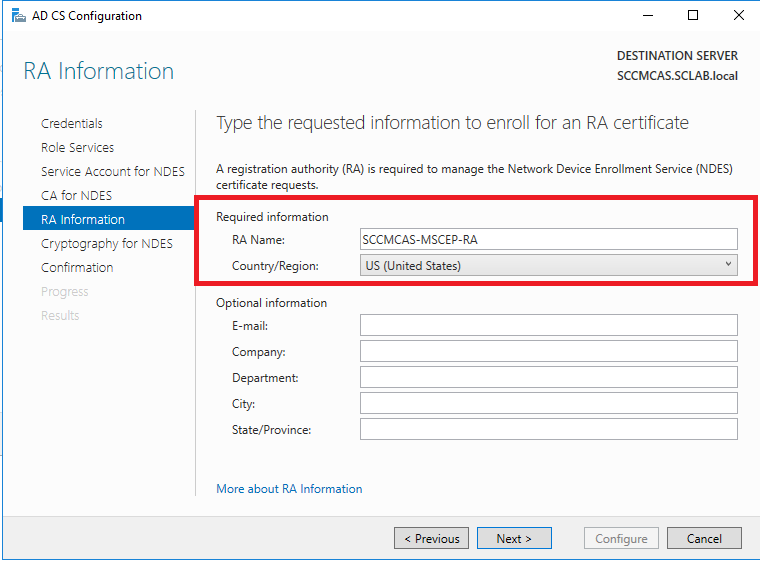Go to the Credentials step

72,124
